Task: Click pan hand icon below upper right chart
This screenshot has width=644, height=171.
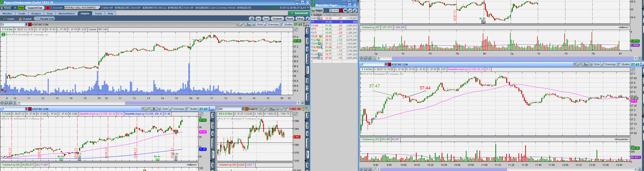Action: click(374, 58)
